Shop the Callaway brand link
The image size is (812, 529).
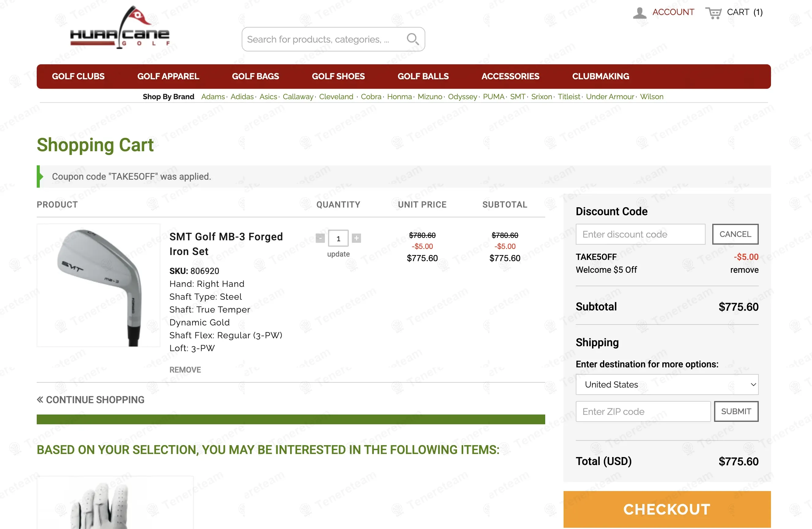click(298, 96)
